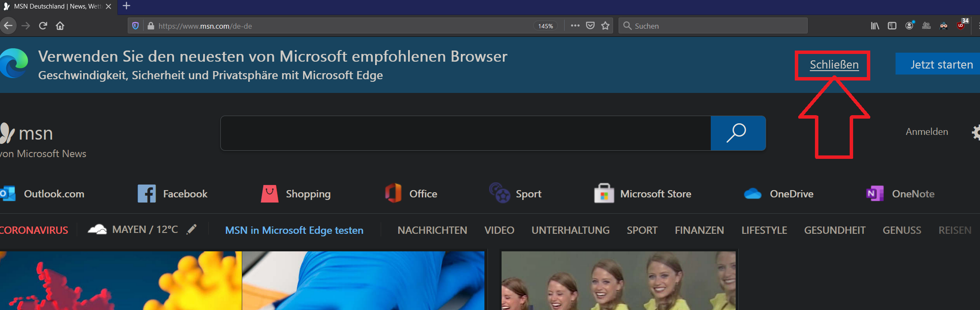Click the Jetzt starten button

point(938,64)
